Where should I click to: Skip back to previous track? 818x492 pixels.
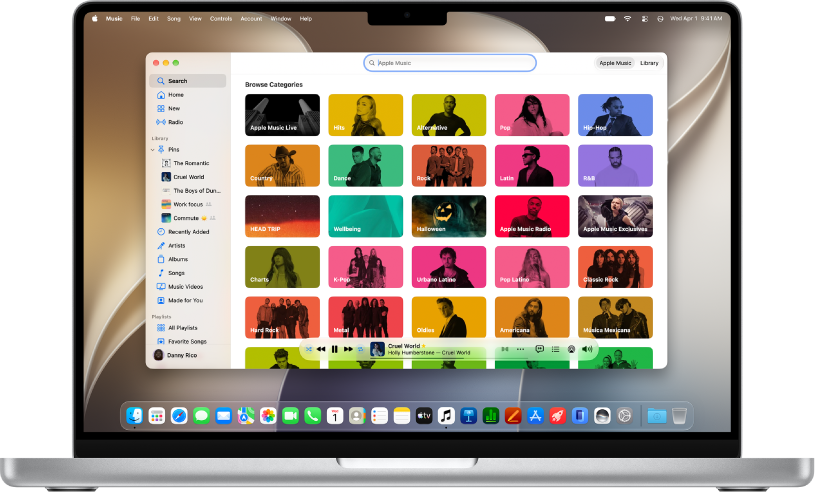pyautogui.click(x=321, y=349)
